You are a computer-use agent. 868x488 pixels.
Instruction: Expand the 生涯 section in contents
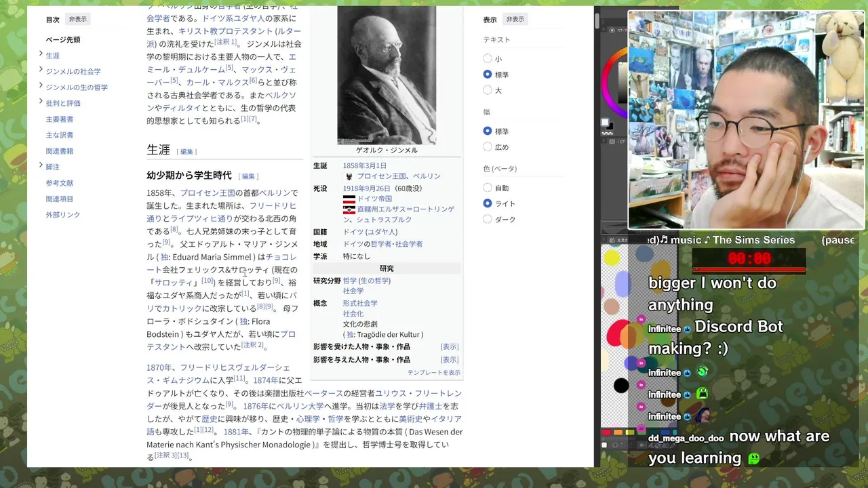(41, 55)
